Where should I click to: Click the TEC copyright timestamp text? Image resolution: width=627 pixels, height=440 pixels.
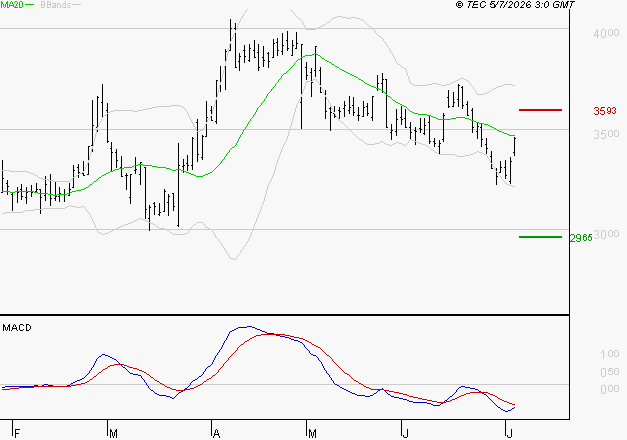(x=515, y=5)
